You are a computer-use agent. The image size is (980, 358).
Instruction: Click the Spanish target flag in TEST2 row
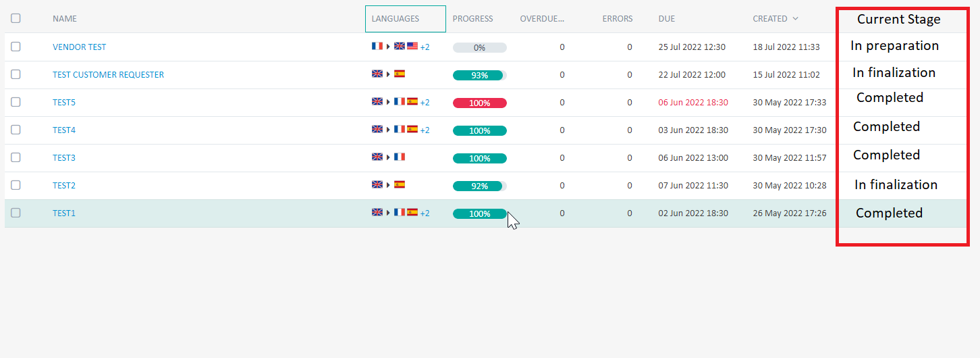pos(400,184)
